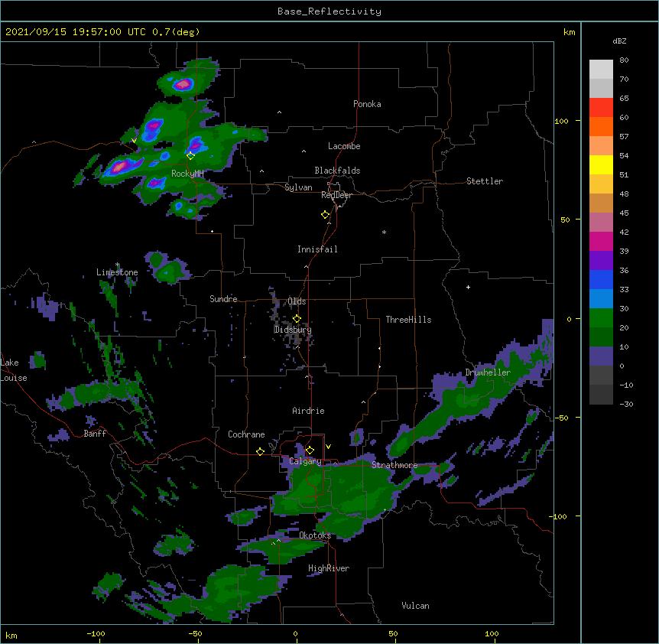Pick the slate purple 10-0 dBZ legend swatch
This screenshot has width=659, height=644.
(x=601, y=356)
